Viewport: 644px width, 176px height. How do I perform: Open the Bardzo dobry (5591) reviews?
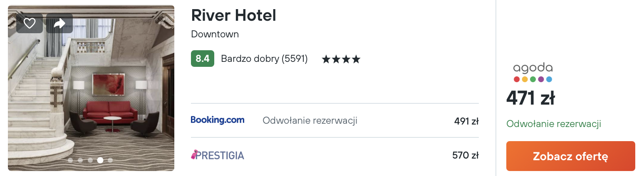[x=264, y=59]
